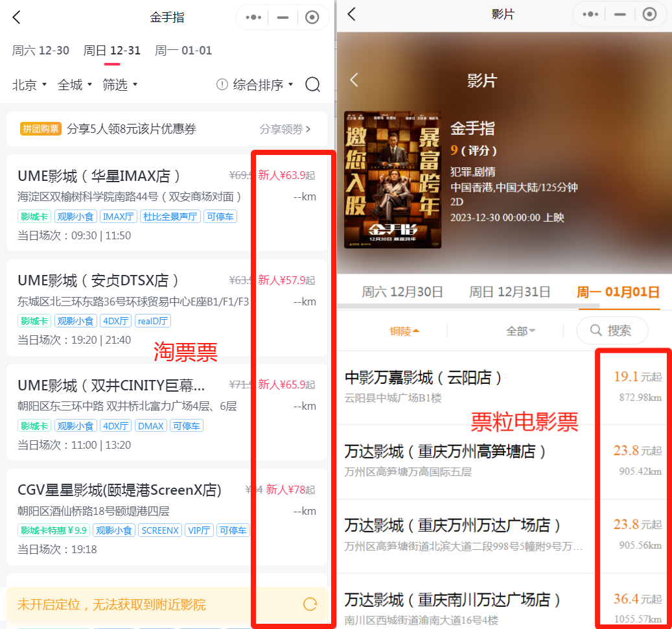672x629 pixels.
Task: Tap the 影城卡 tag under UME影城（华星IMAX店）
Action: point(34,217)
